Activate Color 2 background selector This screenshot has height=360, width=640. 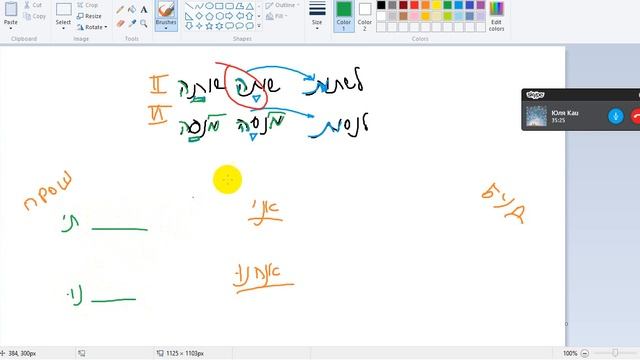(364, 16)
